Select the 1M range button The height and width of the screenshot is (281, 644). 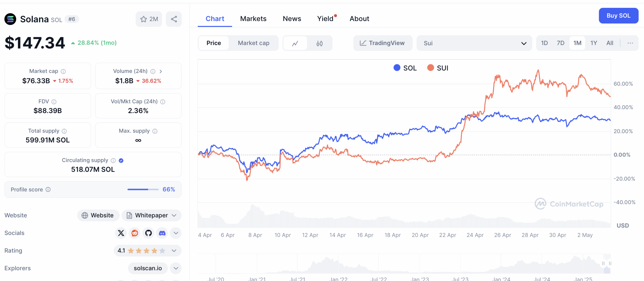(577, 43)
